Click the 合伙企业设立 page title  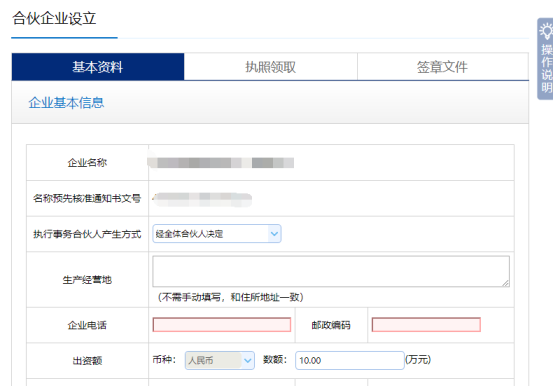[54, 18]
